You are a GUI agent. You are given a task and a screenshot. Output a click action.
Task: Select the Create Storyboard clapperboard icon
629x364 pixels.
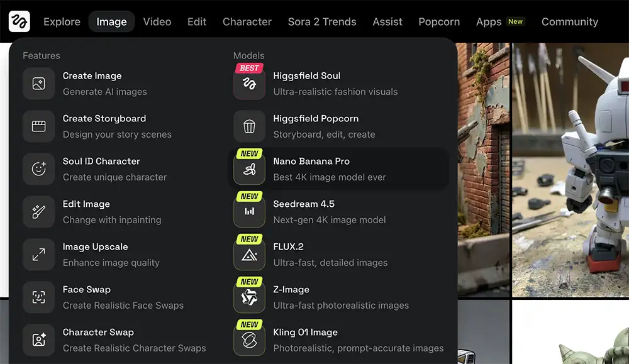coord(39,126)
